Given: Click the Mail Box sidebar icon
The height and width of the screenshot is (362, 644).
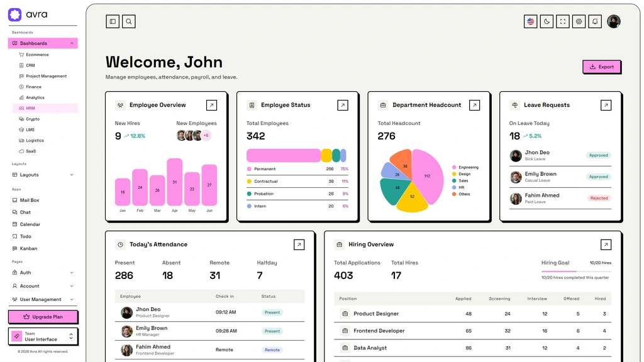Looking at the screenshot, I should [x=15, y=200].
